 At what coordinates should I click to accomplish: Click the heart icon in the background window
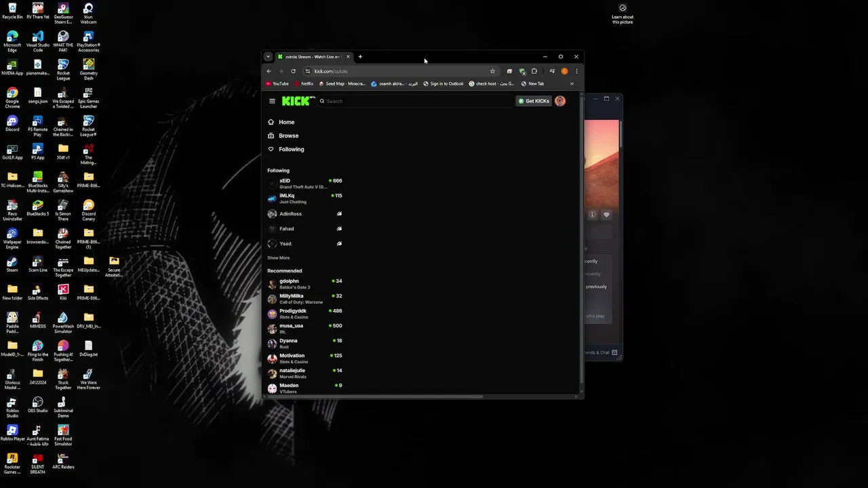pyautogui.click(x=606, y=215)
